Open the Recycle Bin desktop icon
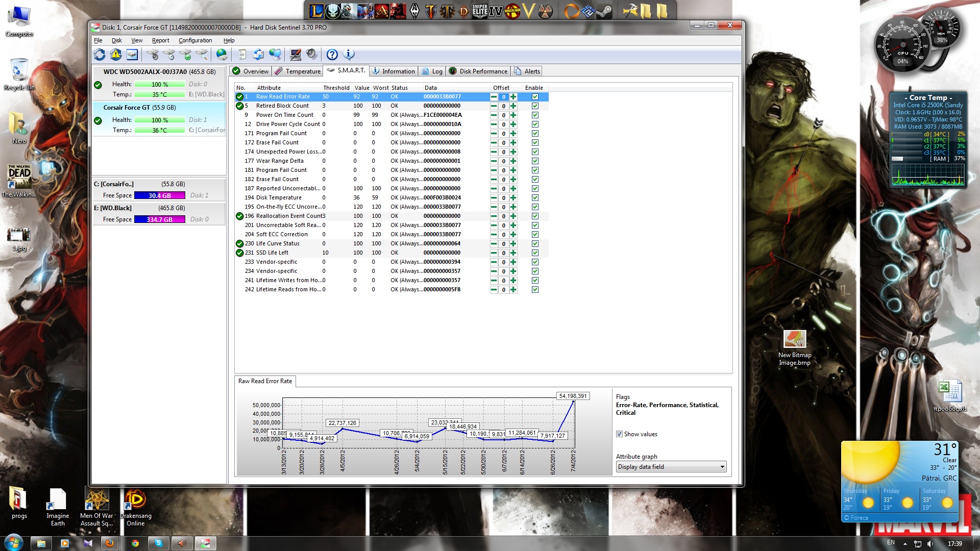Image resolution: width=980 pixels, height=551 pixels. [x=19, y=74]
